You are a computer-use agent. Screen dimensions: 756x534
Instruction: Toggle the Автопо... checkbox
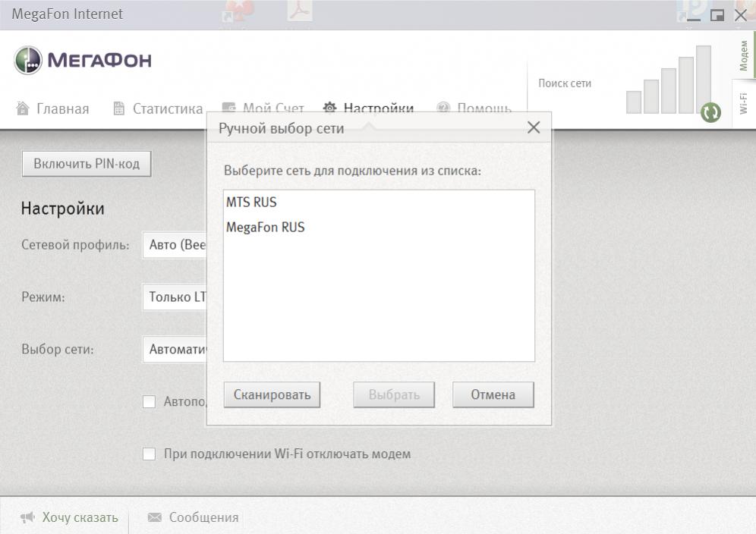pyautogui.click(x=149, y=401)
